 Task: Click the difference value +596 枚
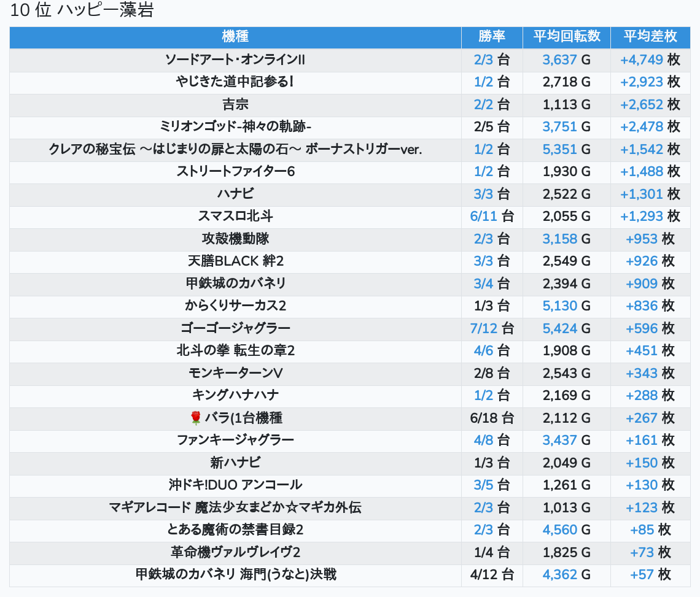650,328
